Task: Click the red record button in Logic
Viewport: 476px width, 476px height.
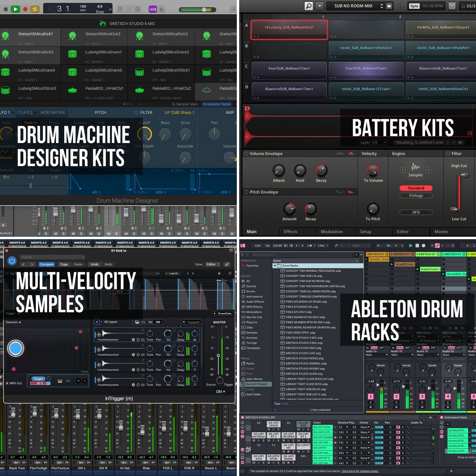Action: tap(25, 9)
